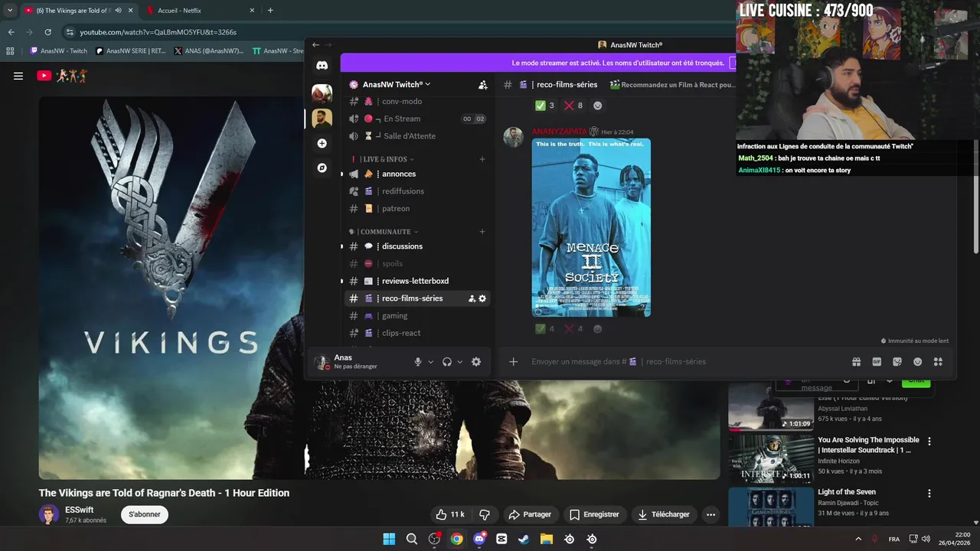Open Discord user settings gear
This screenshot has height=551, width=980.
pyautogui.click(x=476, y=362)
